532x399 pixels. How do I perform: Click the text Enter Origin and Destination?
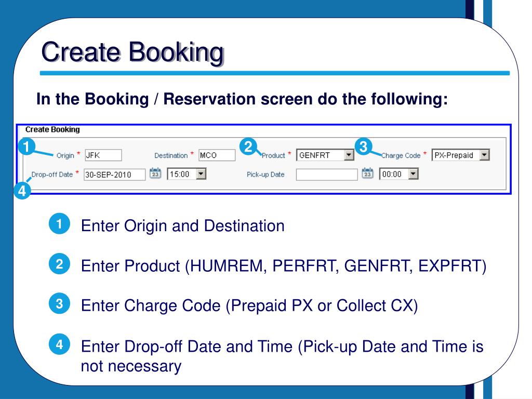pyautogui.click(x=182, y=225)
